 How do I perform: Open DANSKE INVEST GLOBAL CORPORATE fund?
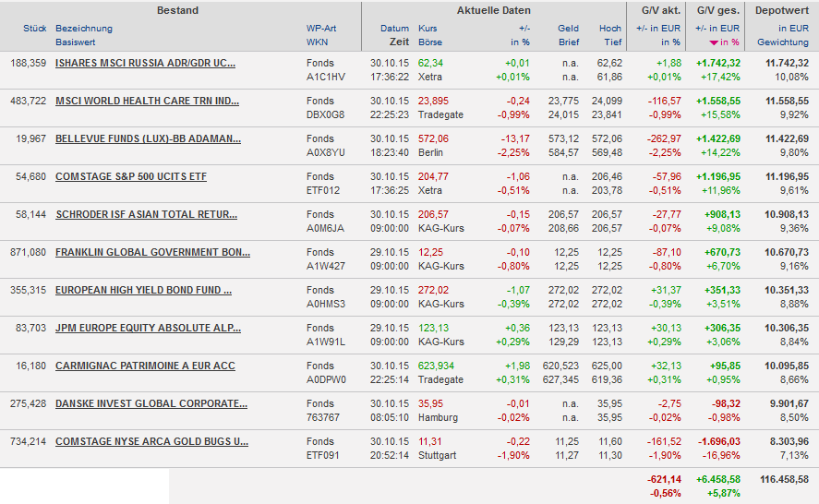[x=151, y=403]
